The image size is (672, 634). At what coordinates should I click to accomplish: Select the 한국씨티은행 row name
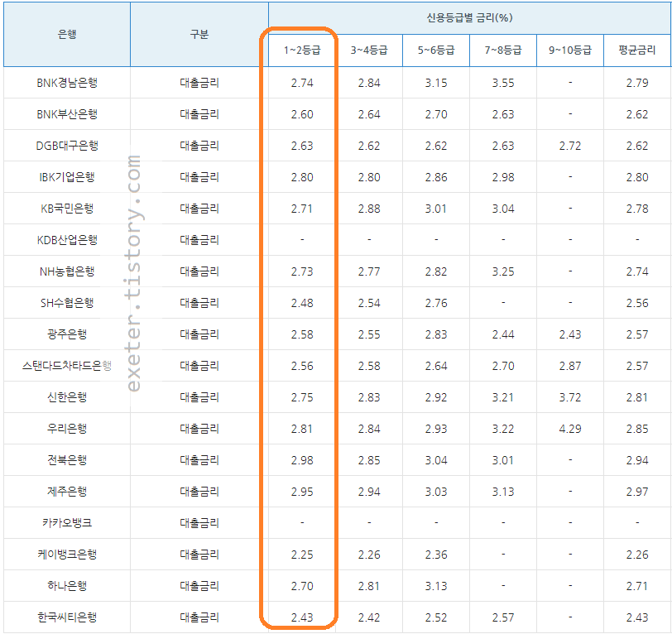click(x=67, y=617)
